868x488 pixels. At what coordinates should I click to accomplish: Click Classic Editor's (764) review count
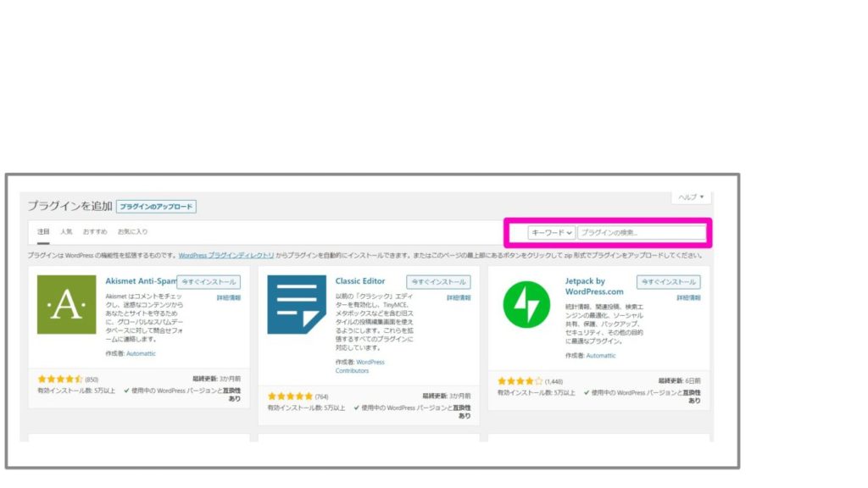pyautogui.click(x=321, y=396)
